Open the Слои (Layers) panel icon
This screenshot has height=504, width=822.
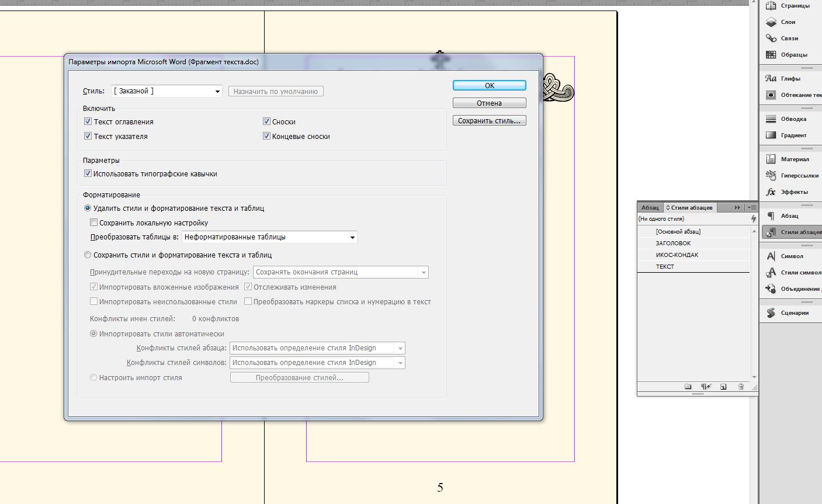point(771,22)
